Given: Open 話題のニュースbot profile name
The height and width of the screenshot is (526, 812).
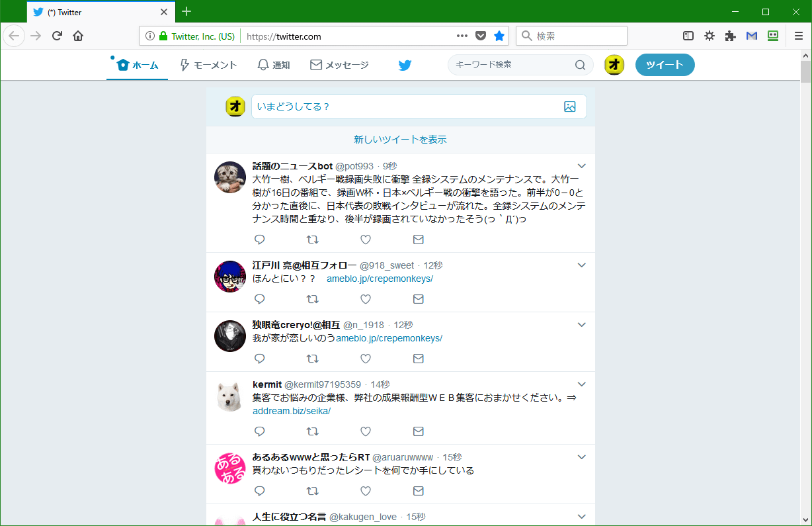Looking at the screenshot, I should pos(292,166).
